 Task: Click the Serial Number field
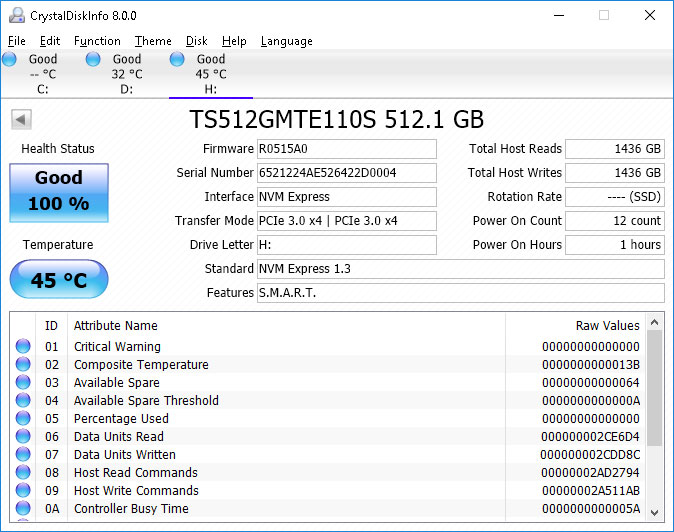point(346,173)
